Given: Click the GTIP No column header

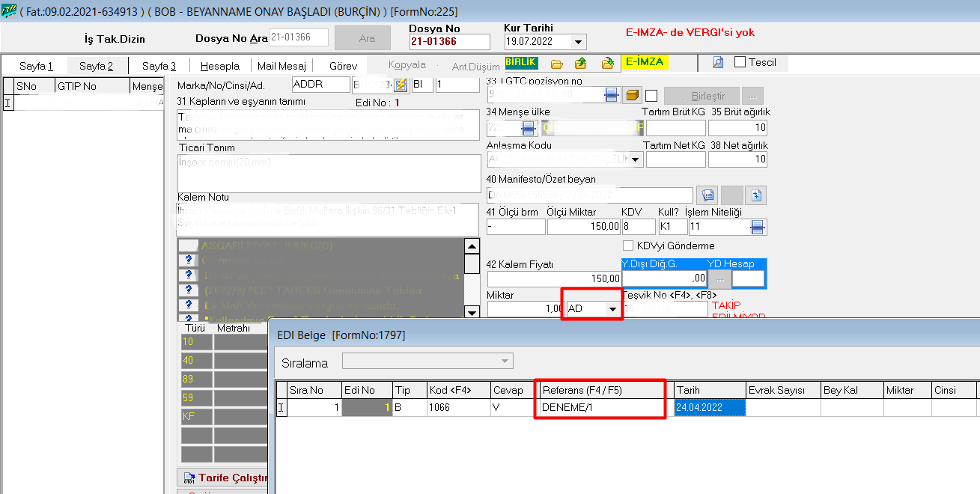Looking at the screenshot, I should pos(91,86).
